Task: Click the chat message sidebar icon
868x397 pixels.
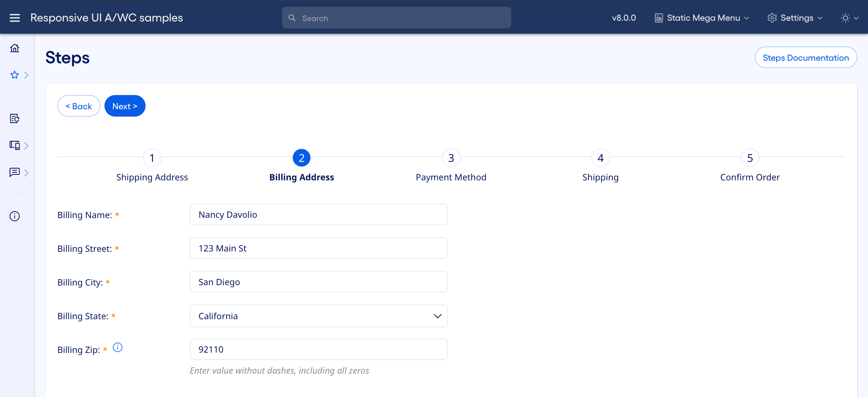Action: (15, 172)
